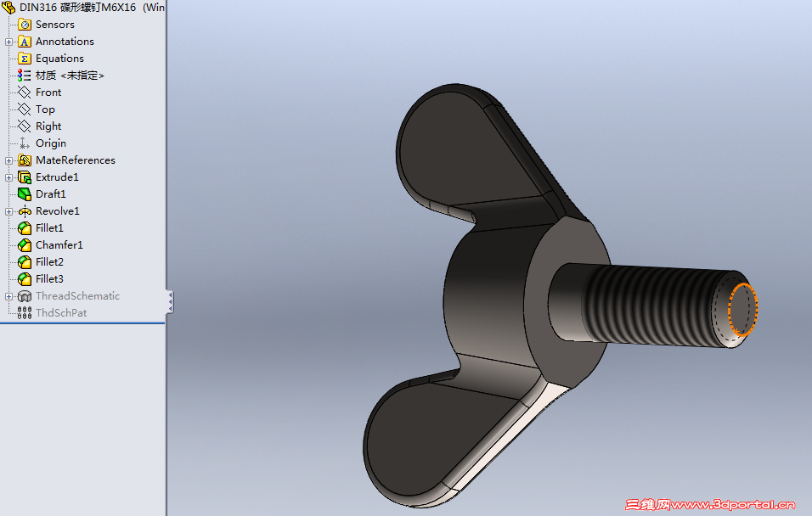Select the Extrude1 label
The image size is (812, 516).
[x=57, y=177]
